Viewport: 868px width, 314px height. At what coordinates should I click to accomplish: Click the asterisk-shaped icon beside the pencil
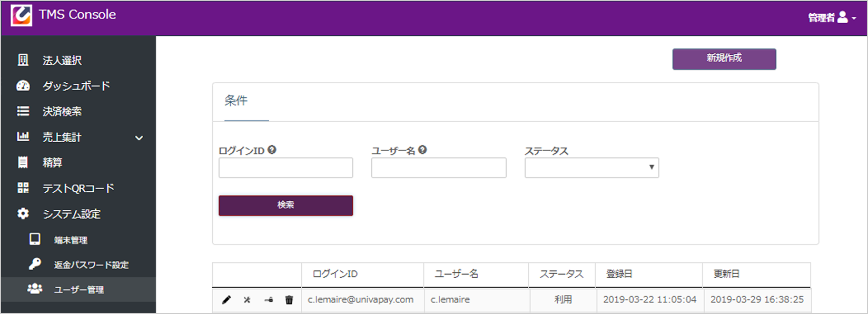247,300
